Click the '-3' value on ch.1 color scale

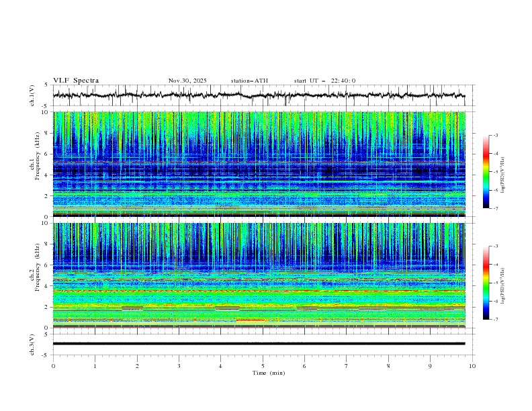pos(495,135)
